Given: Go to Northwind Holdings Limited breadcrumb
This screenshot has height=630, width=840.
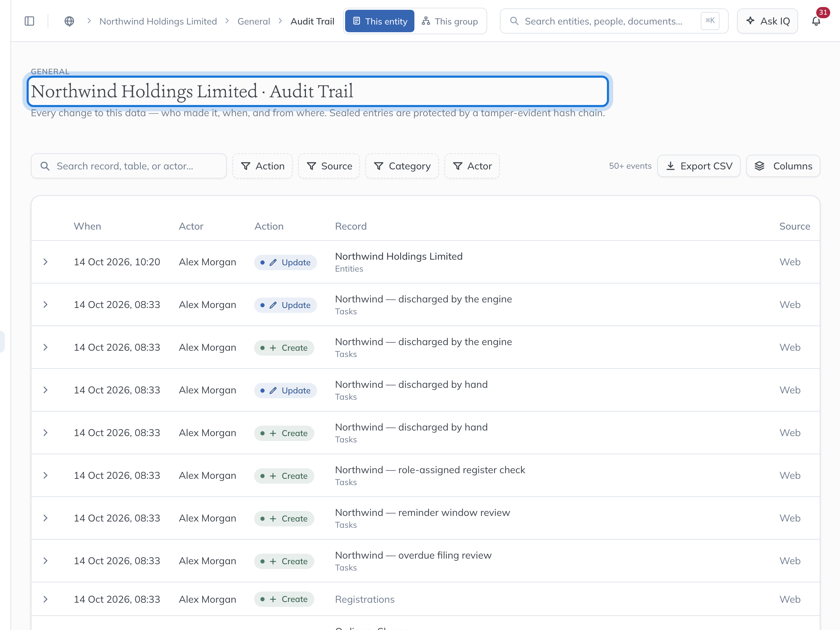Looking at the screenshot, I should click(158, 21).
